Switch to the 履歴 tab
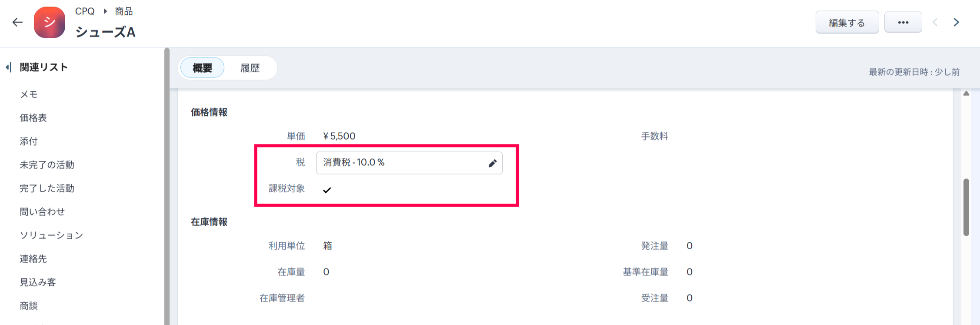The width and height of the screenshot is (980, 325). [250, 68]
